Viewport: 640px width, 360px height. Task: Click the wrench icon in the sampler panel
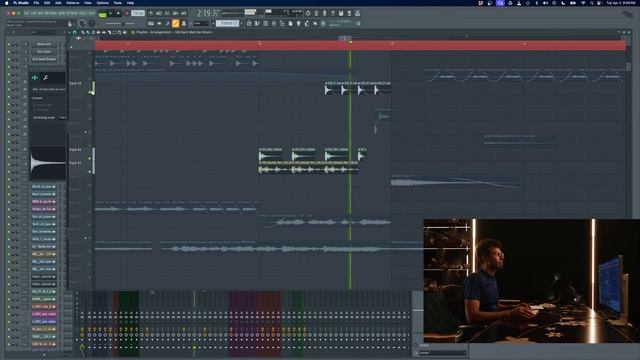point(46,78)
